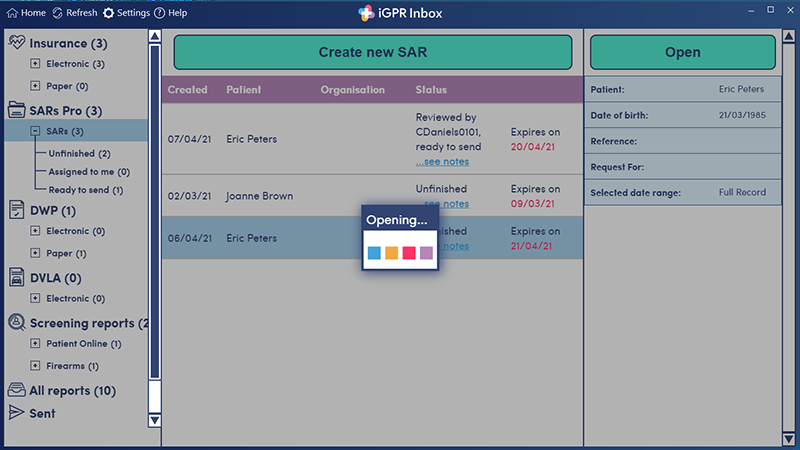The height and width of the screenshot is (450, 800).
Task: Click the iGPR logo cross icon
Action: pyautogui.click(x=366, y=13)
